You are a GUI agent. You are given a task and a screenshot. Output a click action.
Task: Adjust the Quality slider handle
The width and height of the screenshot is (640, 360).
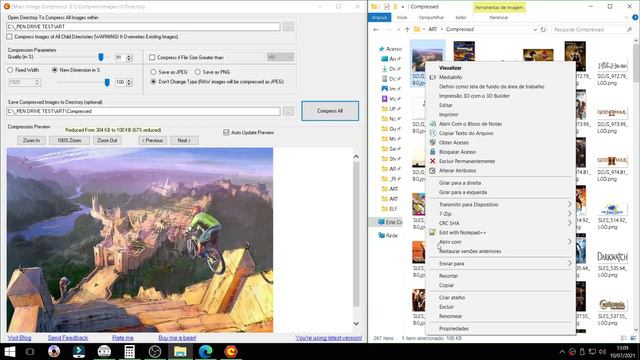pyautogui.click(x=101, y=57)
